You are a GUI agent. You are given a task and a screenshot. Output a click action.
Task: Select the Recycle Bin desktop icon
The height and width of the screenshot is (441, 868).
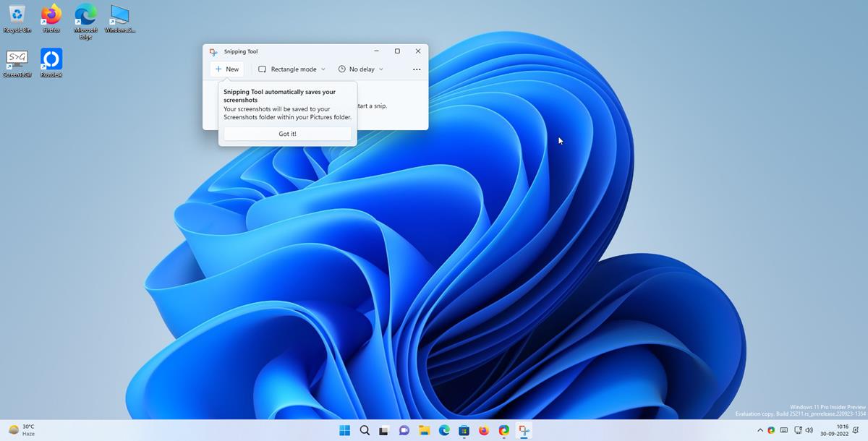(x=17, y=19)
